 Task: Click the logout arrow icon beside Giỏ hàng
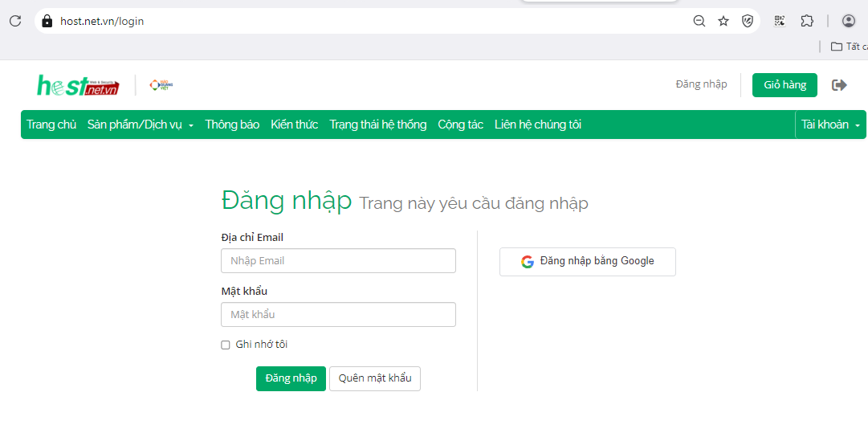click(839, 85)
